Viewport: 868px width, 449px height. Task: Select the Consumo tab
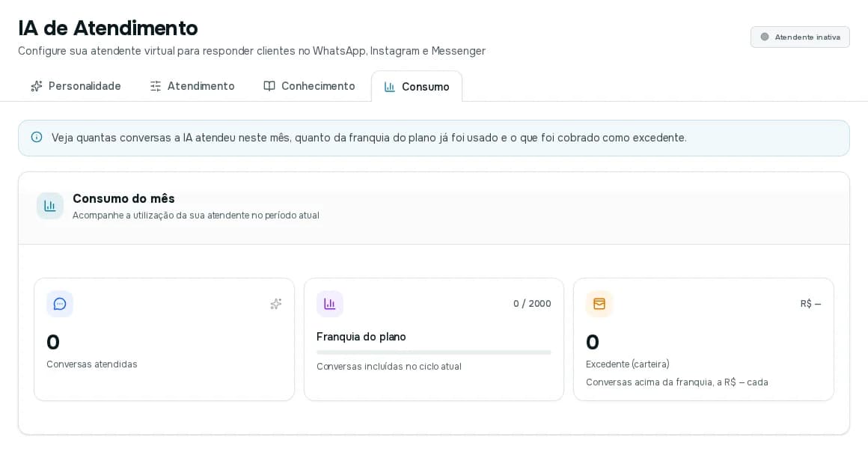tap(417, 87)
